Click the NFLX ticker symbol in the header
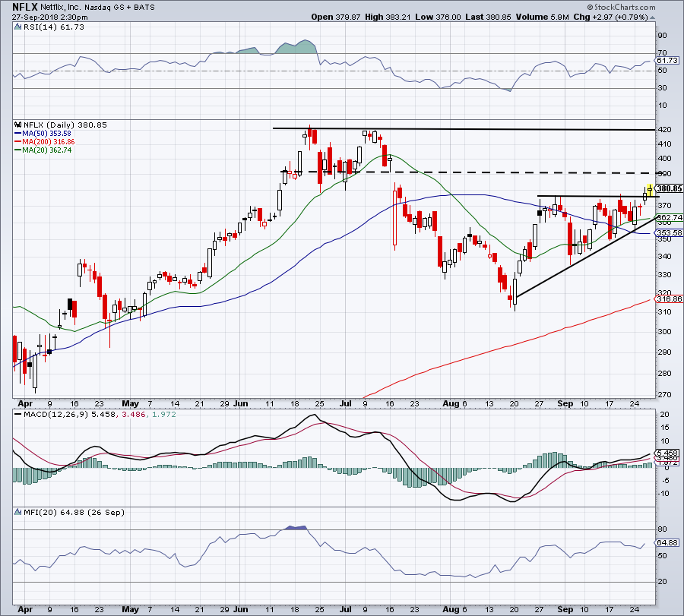Screen dimensions: 684x616 point(25,7)
